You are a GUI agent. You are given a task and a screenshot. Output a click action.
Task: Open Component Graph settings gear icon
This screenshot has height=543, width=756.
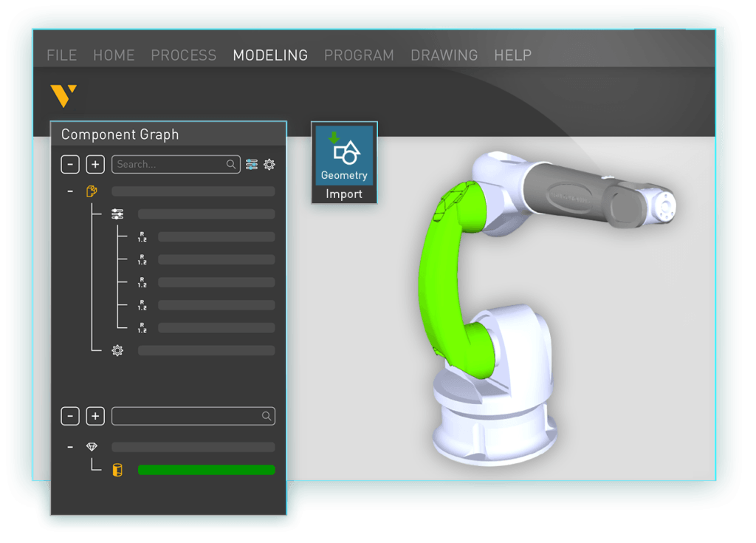coord(269,165)
